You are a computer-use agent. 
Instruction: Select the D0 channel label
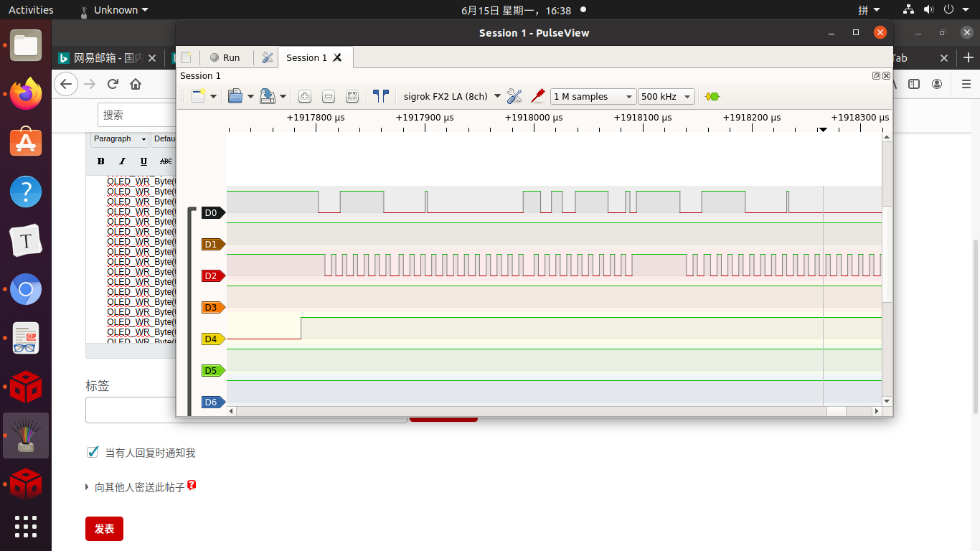pos(213,212)
